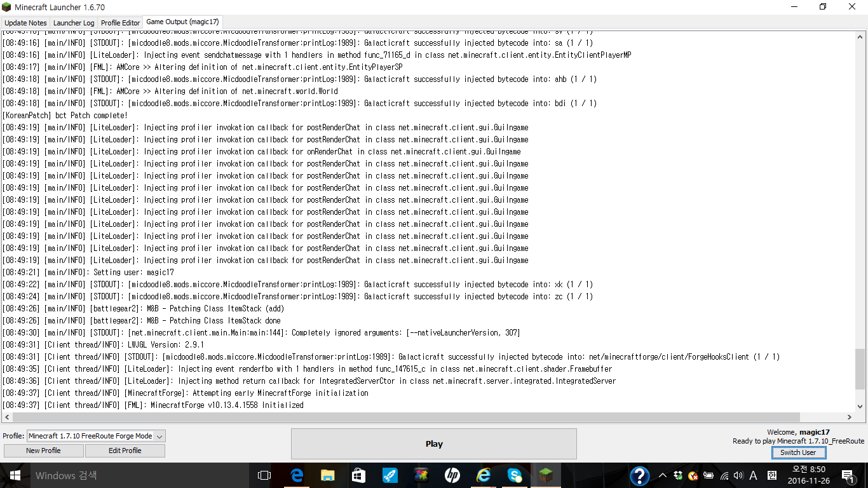Launch Internet Explorer from the taskbar
Viewport: 868px width, 488px height.
pyautogui.click(x=484, y=475)
